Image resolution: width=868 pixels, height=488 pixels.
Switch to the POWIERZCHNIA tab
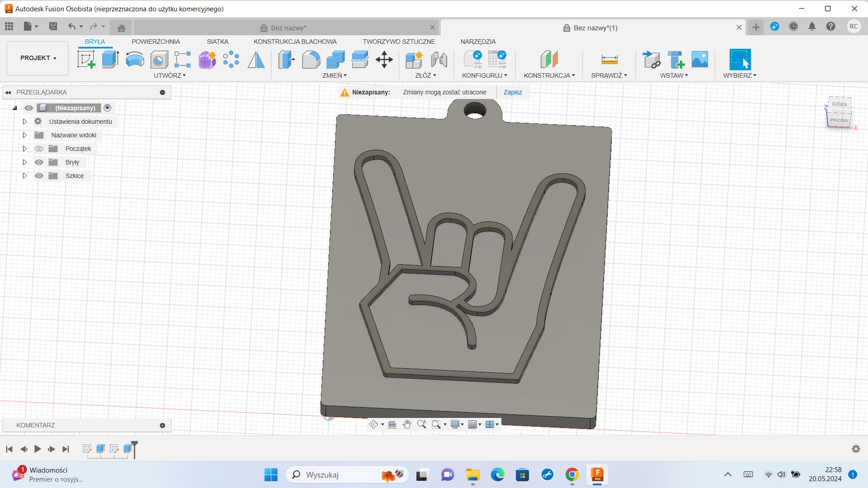click(x=156, y=41)
